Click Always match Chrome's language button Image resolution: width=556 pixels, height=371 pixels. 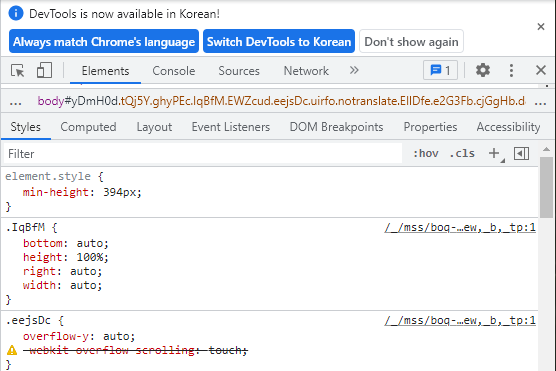tap(104, 41)
